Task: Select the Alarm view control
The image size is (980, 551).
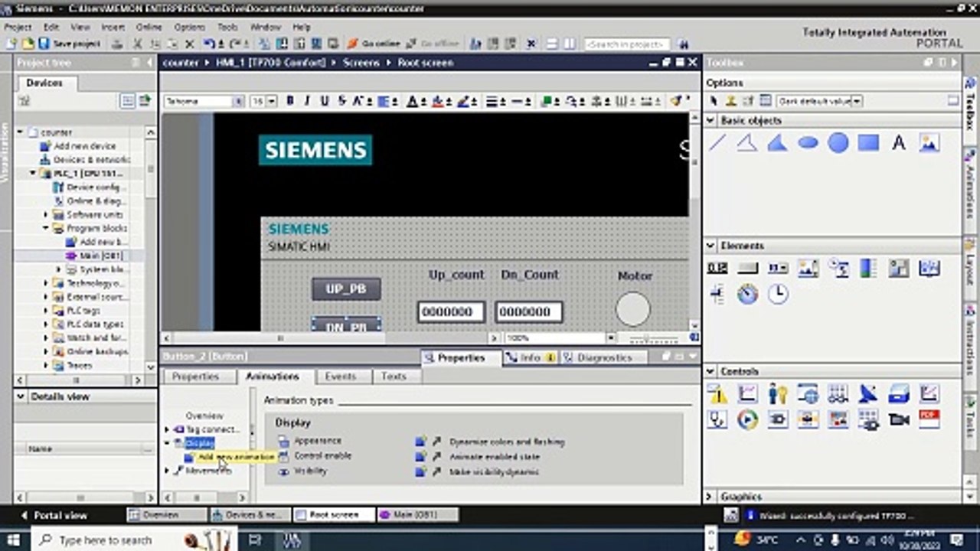Action: pyautogui.click(x=717, y=393)
